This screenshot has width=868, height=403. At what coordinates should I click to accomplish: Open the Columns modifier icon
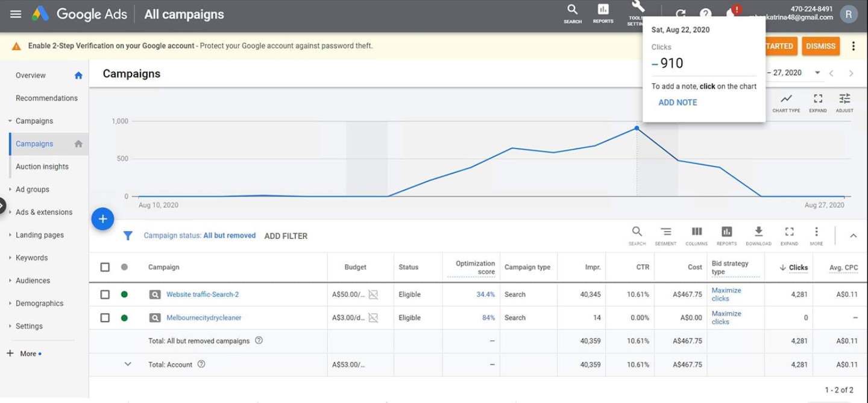[696, 235]
